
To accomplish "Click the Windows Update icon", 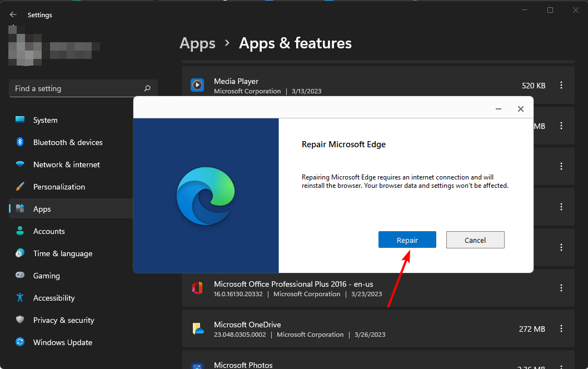I will (x=19, y=342).
